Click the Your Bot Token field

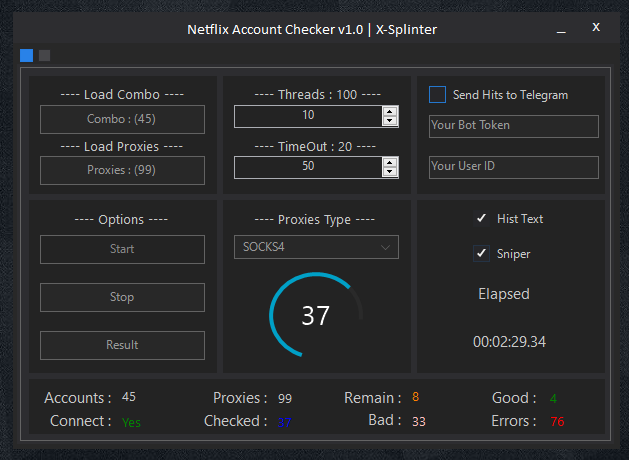tap(514, 126)
